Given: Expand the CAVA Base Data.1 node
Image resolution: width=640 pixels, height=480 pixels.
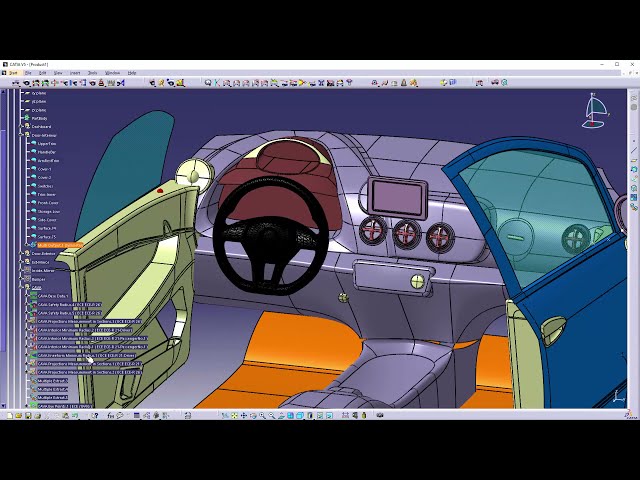Looking at the screenshot, I should click(x=27, y=296).
